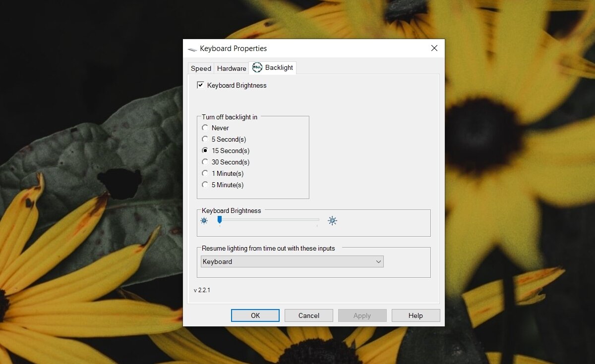The height and width of the screenshot is (364, 595).
Task: Select the 5 Second(s) option
Action: 205,139
